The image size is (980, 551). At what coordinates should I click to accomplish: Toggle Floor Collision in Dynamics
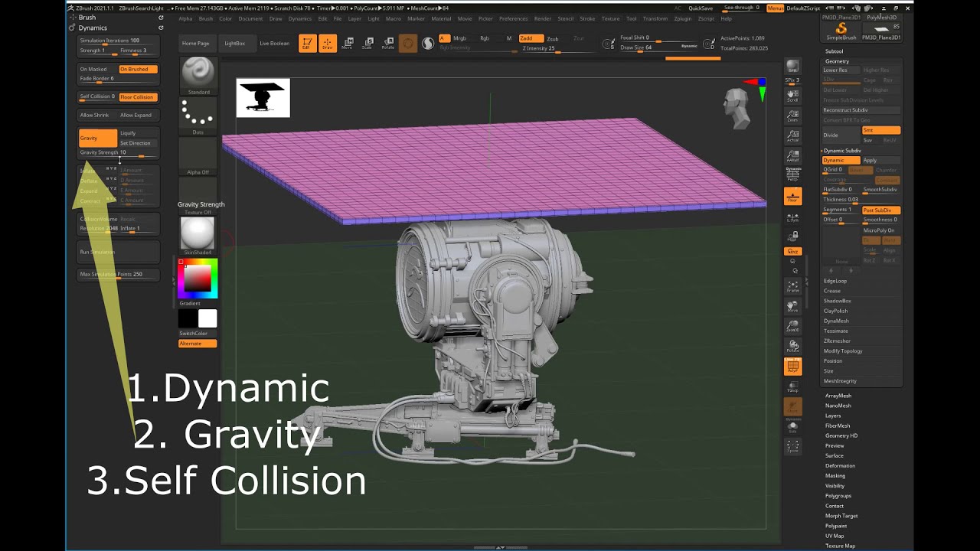(138, 97)
